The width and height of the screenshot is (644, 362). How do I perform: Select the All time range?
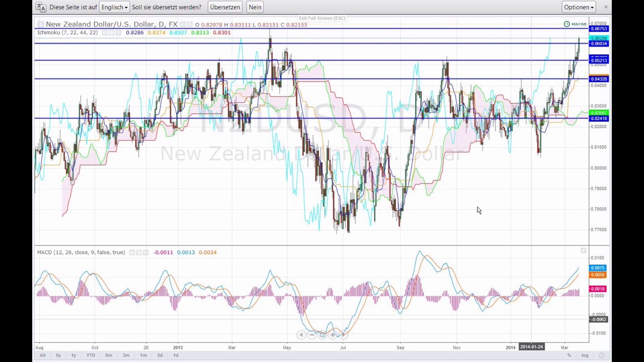[42, 355]
